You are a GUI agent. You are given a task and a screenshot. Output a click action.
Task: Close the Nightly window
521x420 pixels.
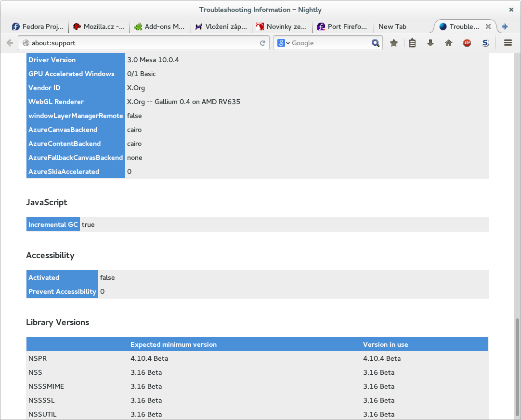(x=511, y=10)
